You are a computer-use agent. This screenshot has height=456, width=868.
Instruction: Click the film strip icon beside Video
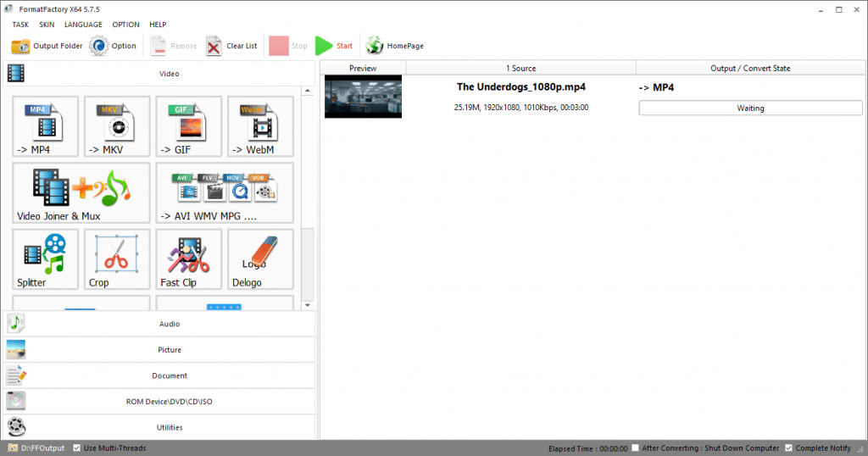16,73
